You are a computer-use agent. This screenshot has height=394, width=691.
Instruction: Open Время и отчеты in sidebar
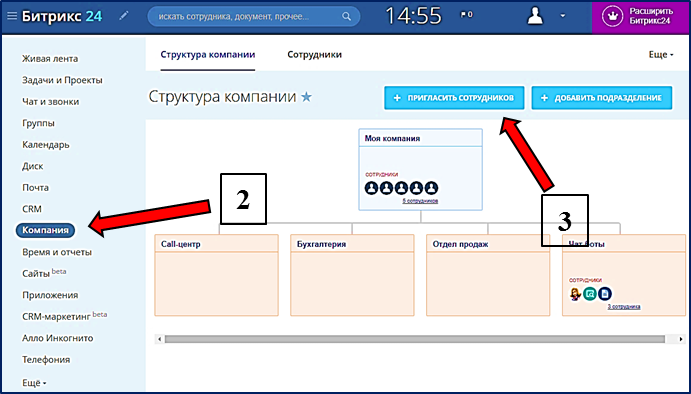tap(57, 253)
